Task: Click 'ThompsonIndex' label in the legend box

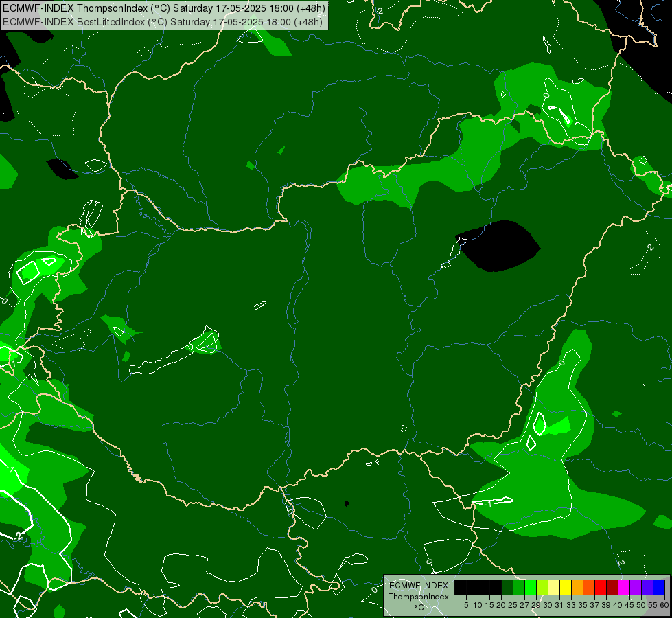Action: (x=419, y=597)
